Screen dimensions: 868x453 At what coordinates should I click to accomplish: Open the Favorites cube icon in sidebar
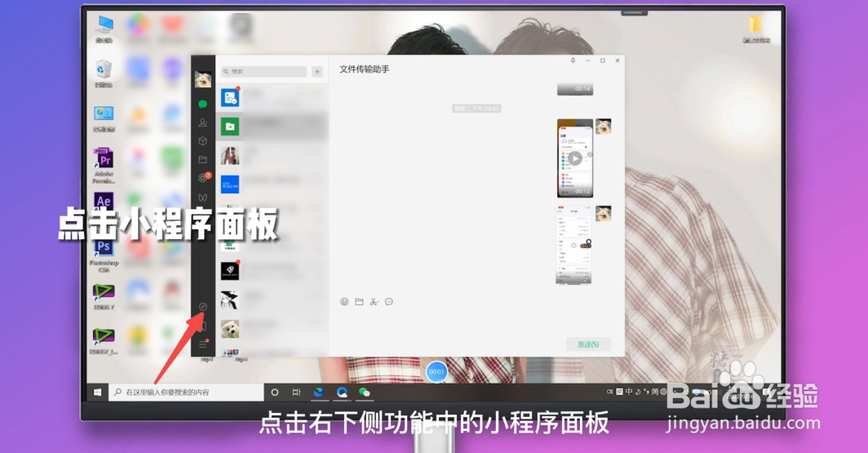click(x=202, y=140)
